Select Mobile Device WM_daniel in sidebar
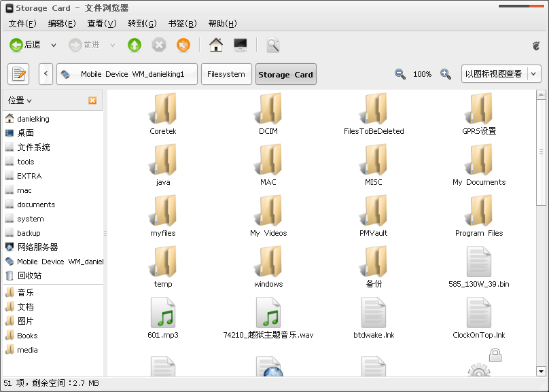The image size is (549, 392). pos(53,262)
